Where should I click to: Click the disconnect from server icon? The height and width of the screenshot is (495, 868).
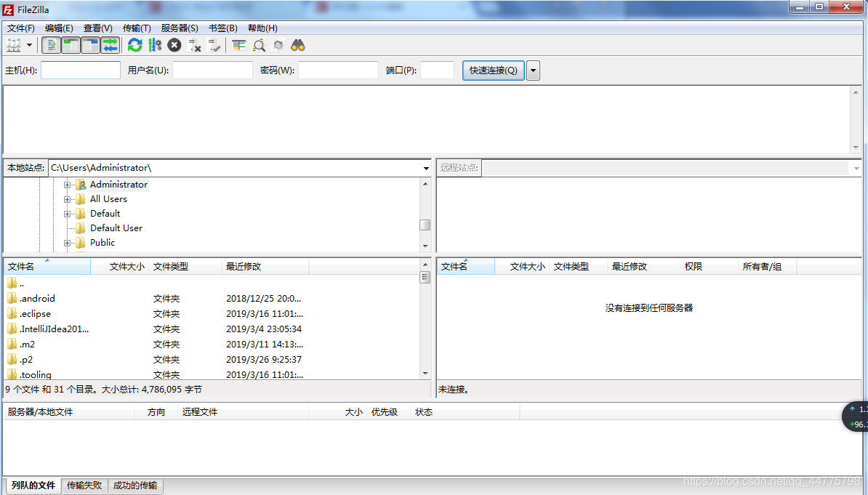point(194,45)
